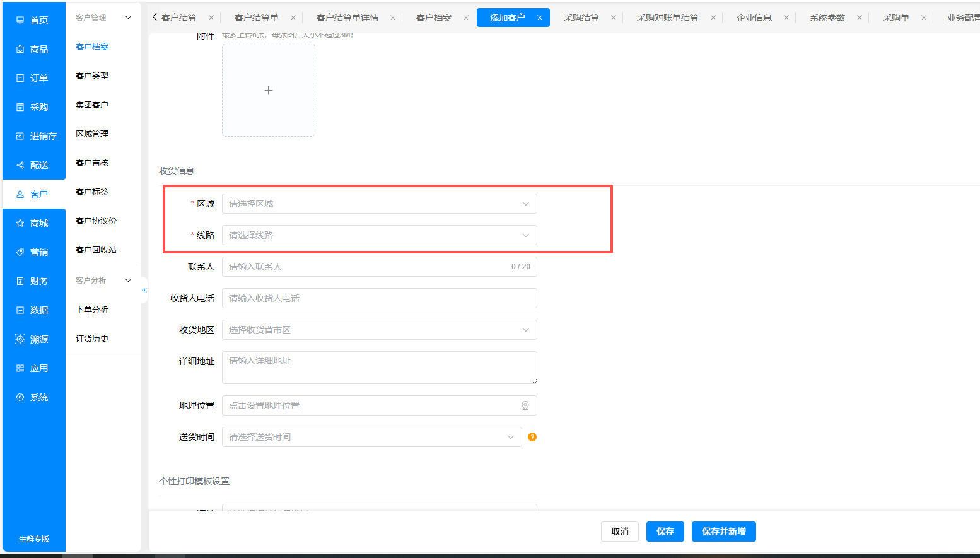Image resolution: width=980 pixels, height=558 pixels.
Task: Click the 取消 cancel button
Action: (620, 532)
